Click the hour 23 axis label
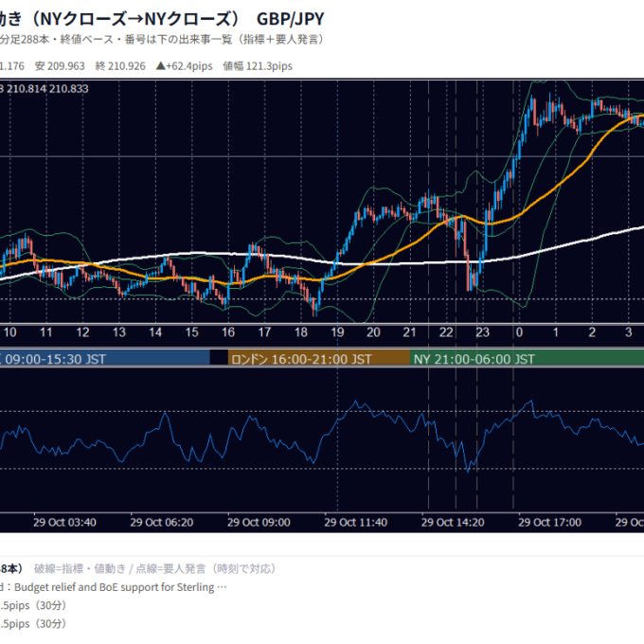This screenshot has width=644, height=644. [x=483, y=332]
